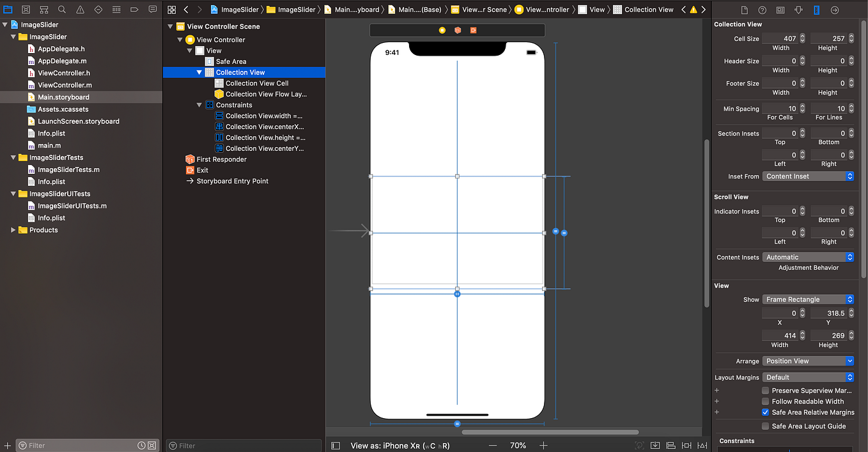Viewport: 868px width, 452px height.
Task: Switch to the Source Control navigator
Action: point(26,10)
